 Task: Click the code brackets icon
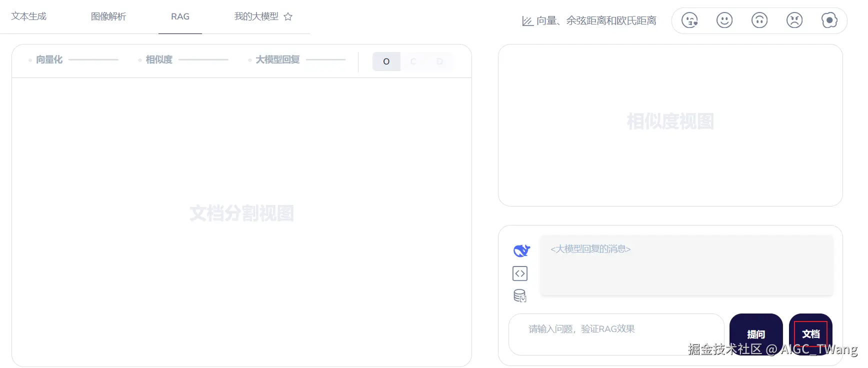tap(520, 273)
